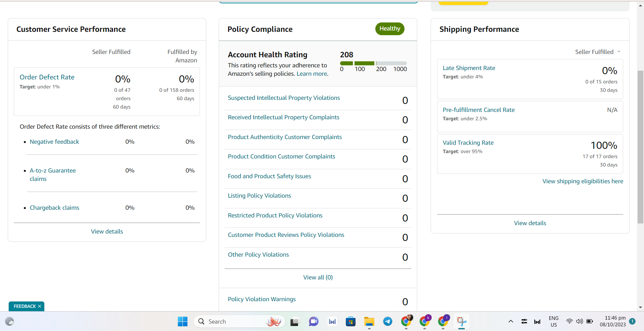
Task: Click the '0 of 158 orders' text
Action: (x=177, y=90)
